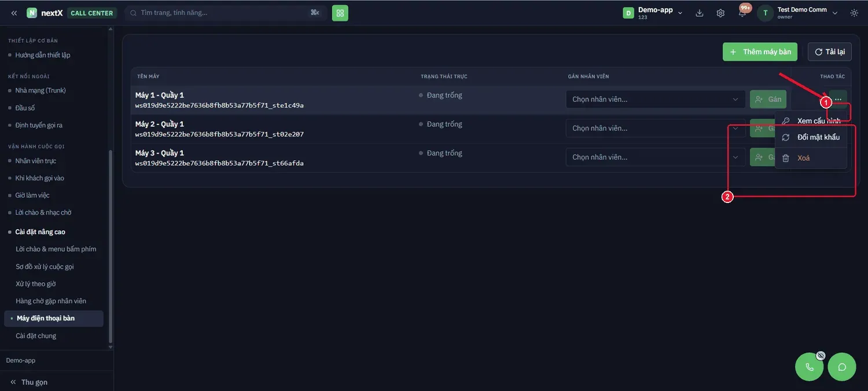The image size is (868, 391).
Task: Click "Gán" button for Máy 1
Action: [768, 99]
